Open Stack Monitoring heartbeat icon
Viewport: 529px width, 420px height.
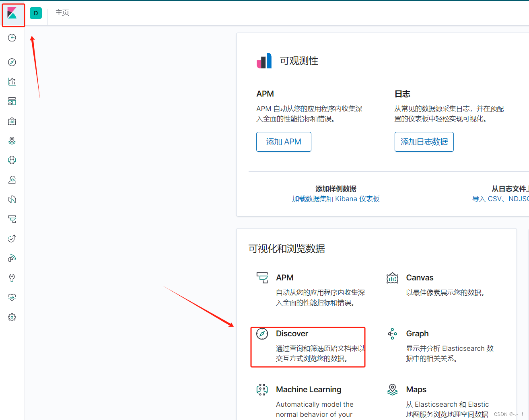[12, 298]
